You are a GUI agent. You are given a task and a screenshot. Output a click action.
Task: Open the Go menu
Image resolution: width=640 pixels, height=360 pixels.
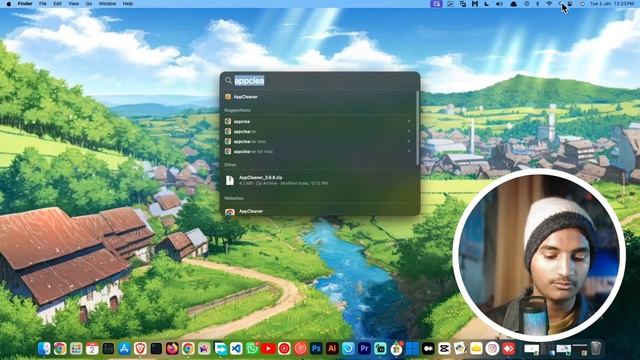coord(89,4)
